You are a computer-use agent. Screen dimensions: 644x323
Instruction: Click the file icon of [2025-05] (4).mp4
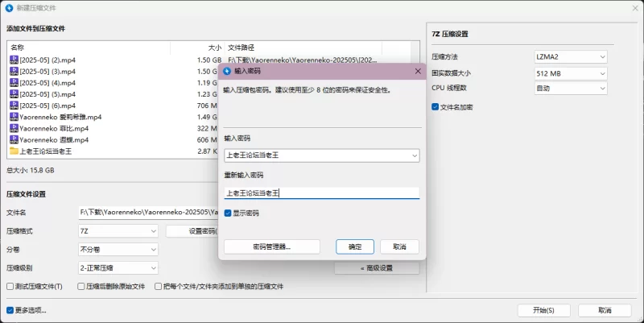coord(14,82)
